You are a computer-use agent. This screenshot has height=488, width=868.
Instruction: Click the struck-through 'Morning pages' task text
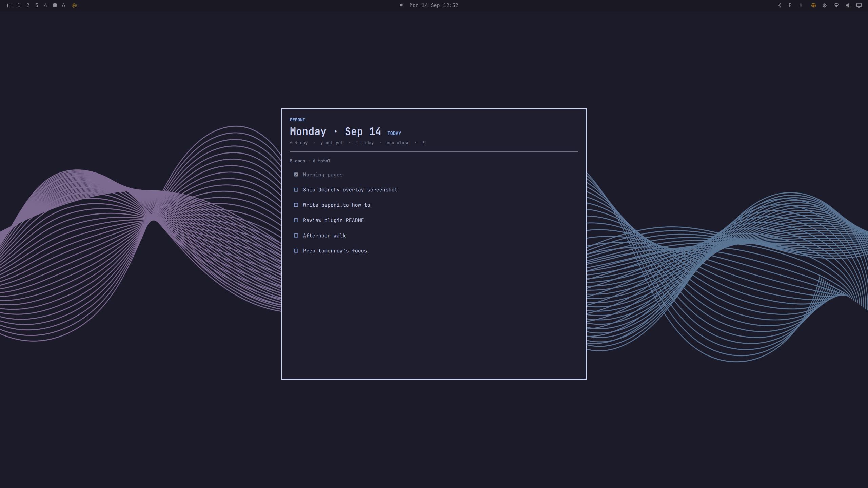click(323, 175)
